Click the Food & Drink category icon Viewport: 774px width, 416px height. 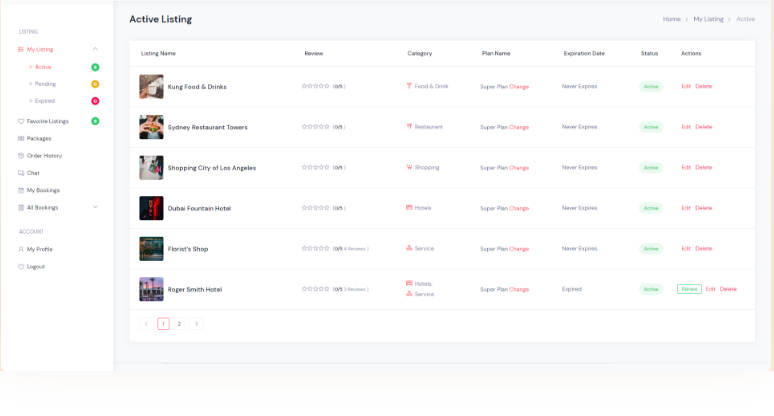[x=409, y=86]
